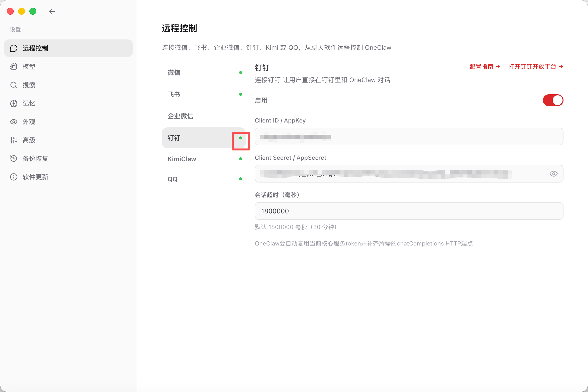Open the 高级 settings section
Image resolution: width=588 pixels, height=392 pixels.
(28, 140)
